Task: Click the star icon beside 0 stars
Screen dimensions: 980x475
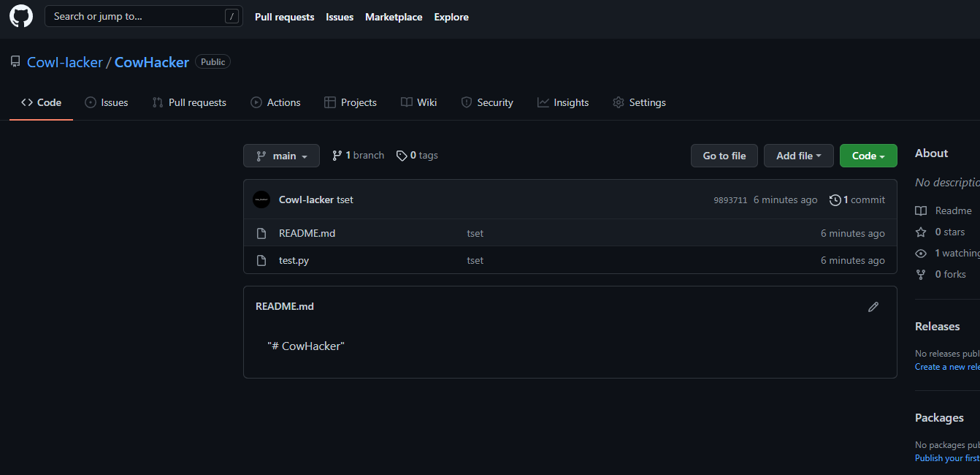Action: (921, 232)
